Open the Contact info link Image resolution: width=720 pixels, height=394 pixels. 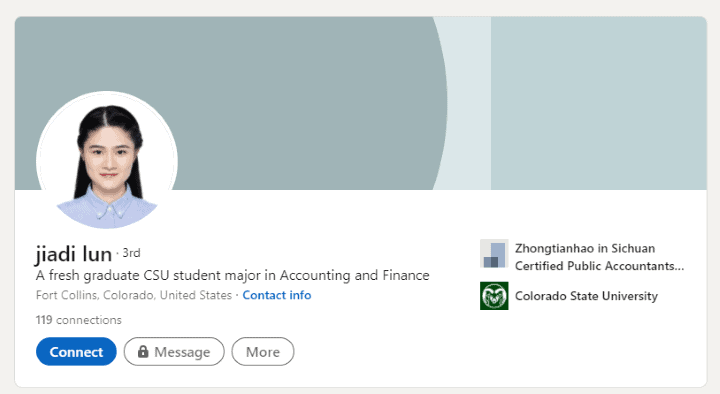(277, 295)
